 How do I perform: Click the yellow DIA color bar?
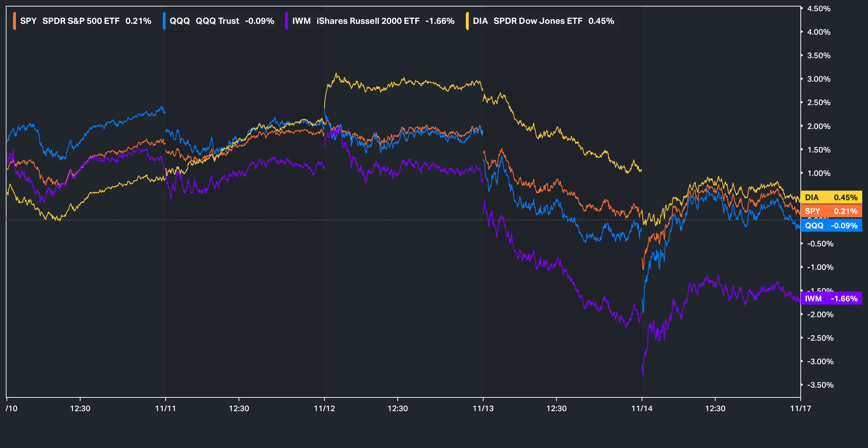(x=467, y=21)
